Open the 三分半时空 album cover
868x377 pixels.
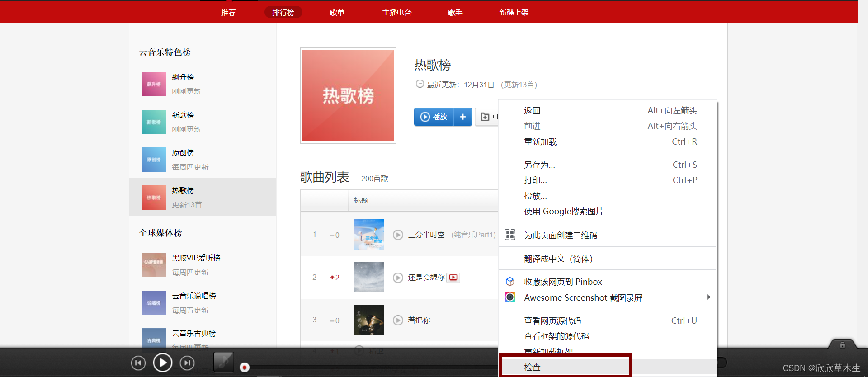[x=369, y=235]
